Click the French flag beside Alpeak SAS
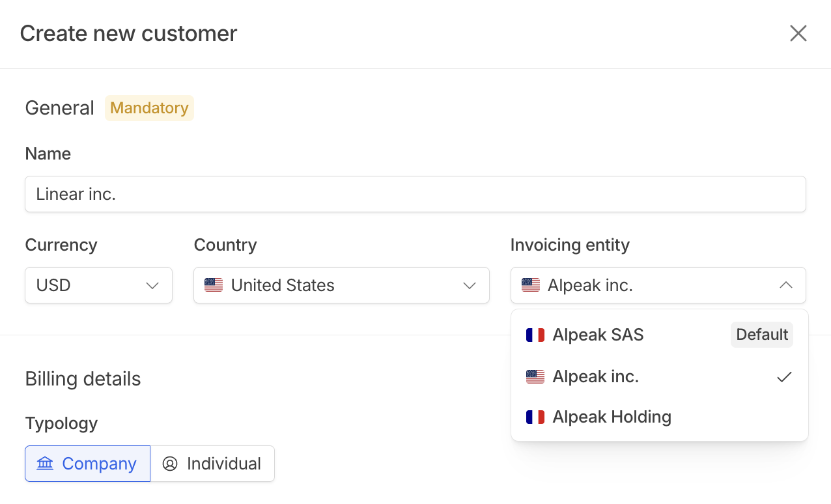Screen dimensions: 831x504 coord(535,335)
